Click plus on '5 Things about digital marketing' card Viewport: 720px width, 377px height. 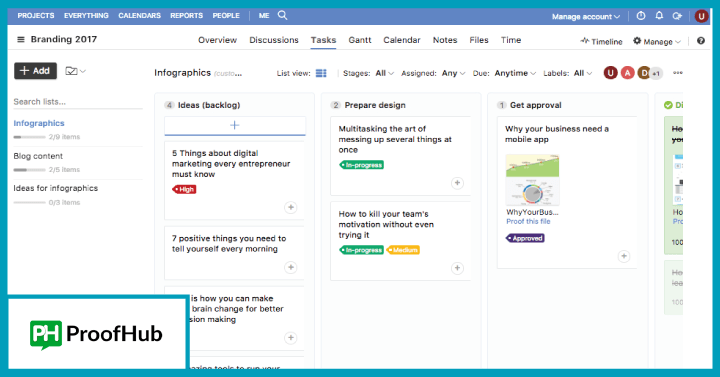point(291,208)
